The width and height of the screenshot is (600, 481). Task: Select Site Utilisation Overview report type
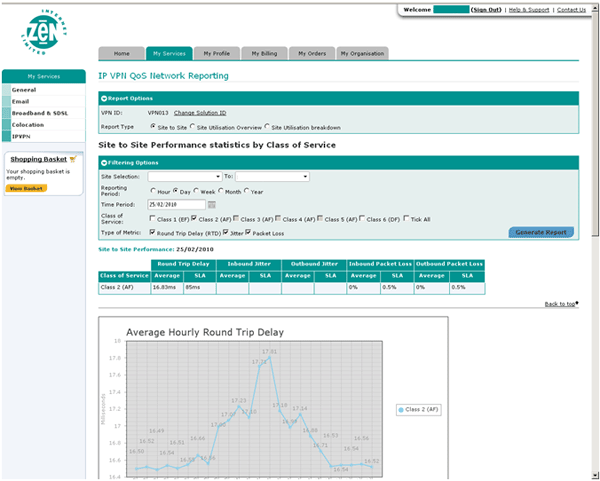click(x=192, y=126)
